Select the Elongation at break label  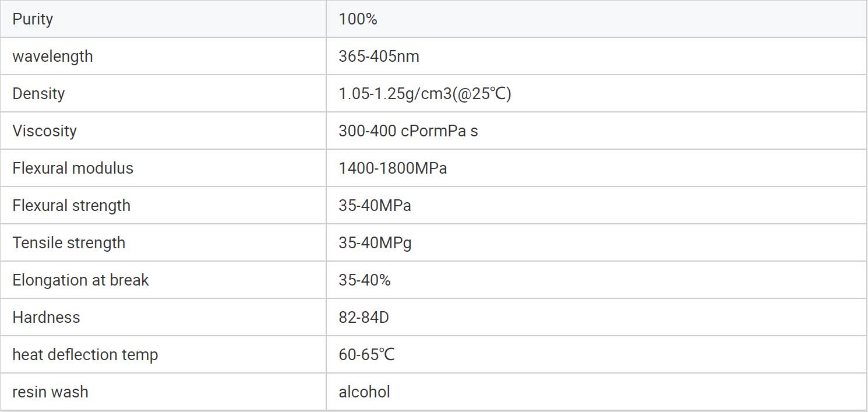(80, 280)
